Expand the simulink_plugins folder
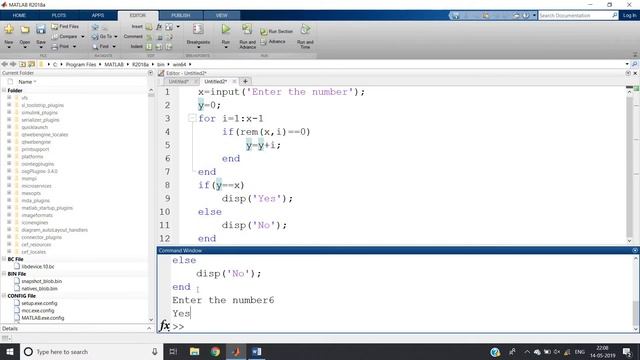Image resolution: width=640 pixels, height=360 pixels. [x=9, y=112]
